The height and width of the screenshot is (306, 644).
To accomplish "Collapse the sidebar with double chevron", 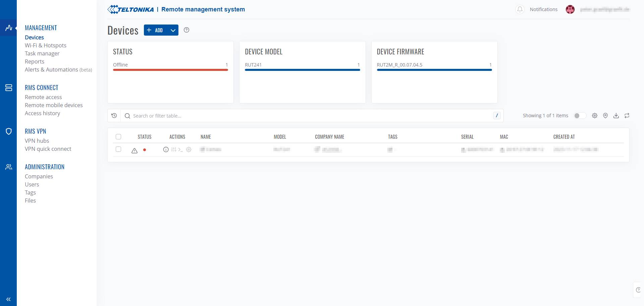I will coord(8,299).
